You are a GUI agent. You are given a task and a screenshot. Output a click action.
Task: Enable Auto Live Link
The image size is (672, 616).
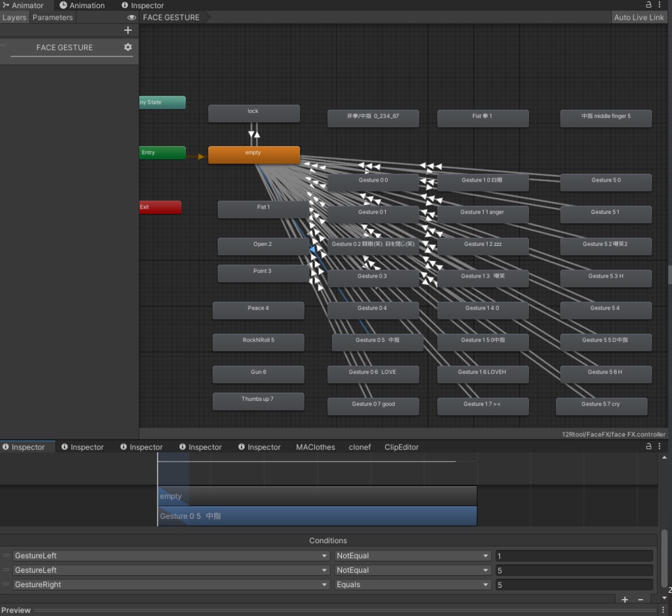[639, 18]
